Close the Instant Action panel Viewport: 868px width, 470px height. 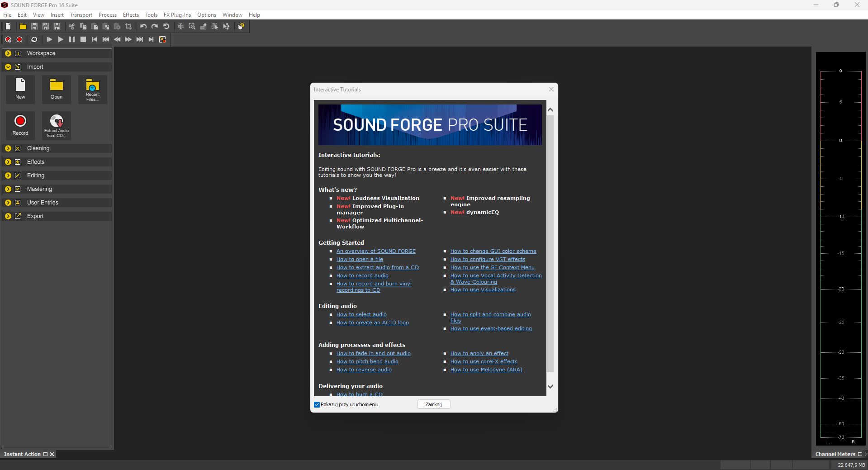pos(52,454)
